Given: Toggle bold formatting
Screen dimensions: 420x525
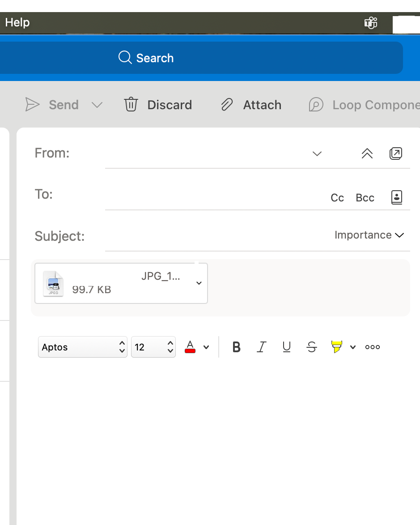Looking at the screenshot, I should click(236, 347).
